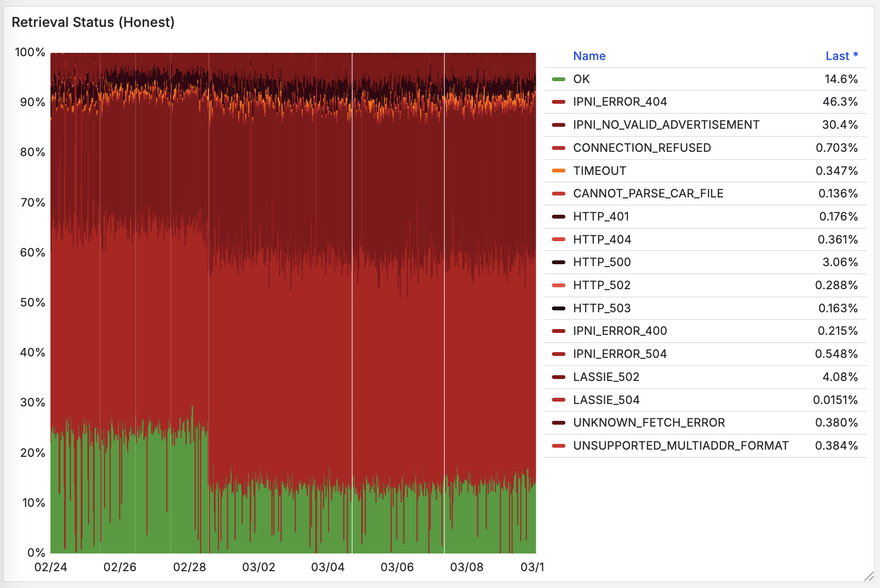Click the panel resize handle in corner
Viewport: 880px width, 588px height.
click(869, 576)
